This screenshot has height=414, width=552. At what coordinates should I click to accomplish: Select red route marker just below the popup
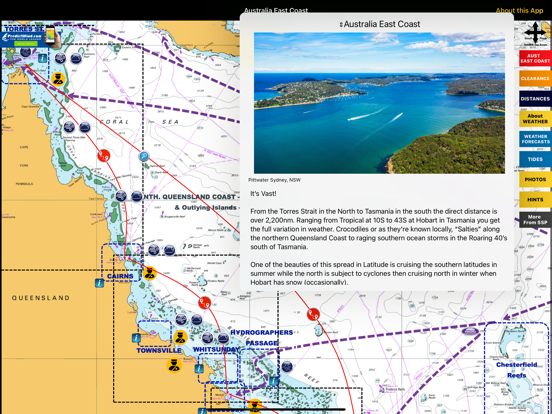pyautogui.click(x=313, y=314)
